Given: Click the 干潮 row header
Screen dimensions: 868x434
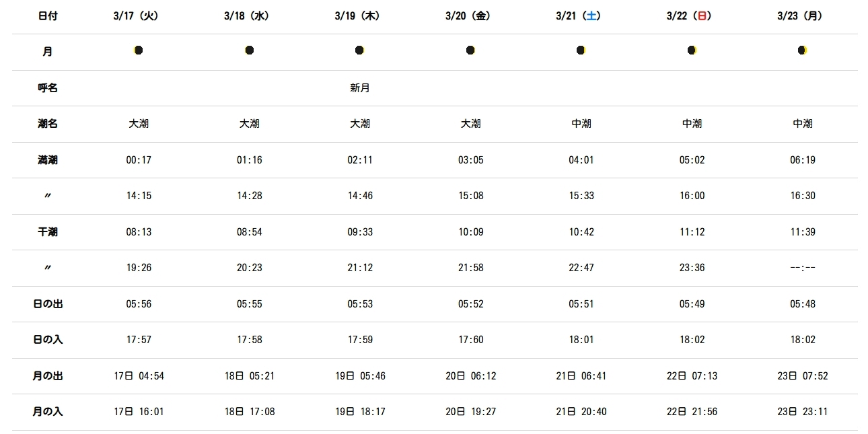Looking at the screenshot, I should 48,232.
